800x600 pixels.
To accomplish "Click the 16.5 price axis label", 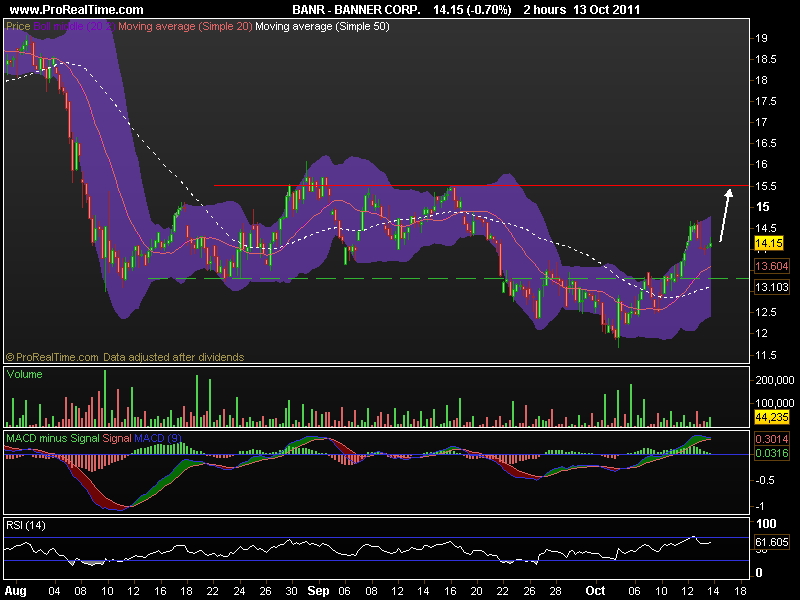I will point(765,143).
